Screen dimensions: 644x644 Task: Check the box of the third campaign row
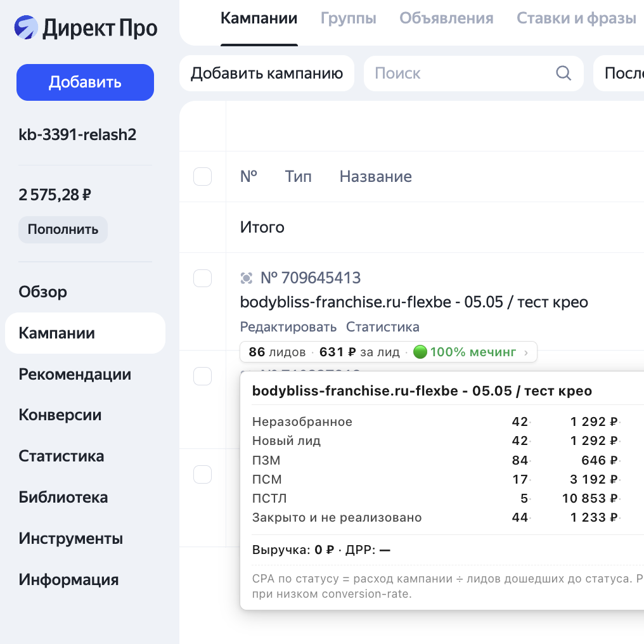(x=202, y=474)
